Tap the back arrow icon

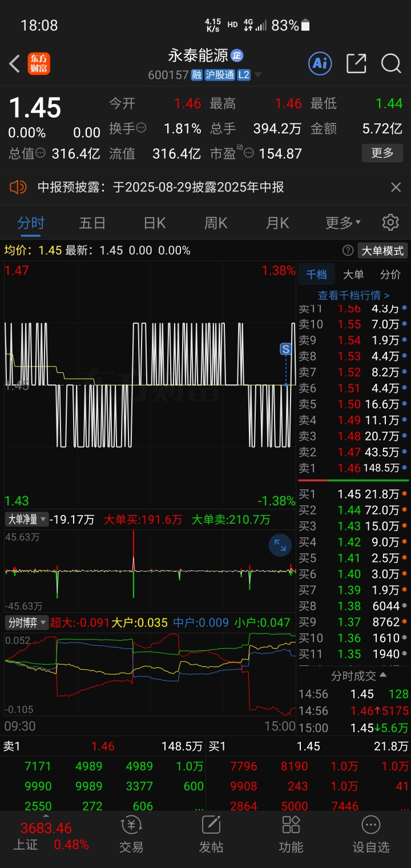(x=15, y=63)
